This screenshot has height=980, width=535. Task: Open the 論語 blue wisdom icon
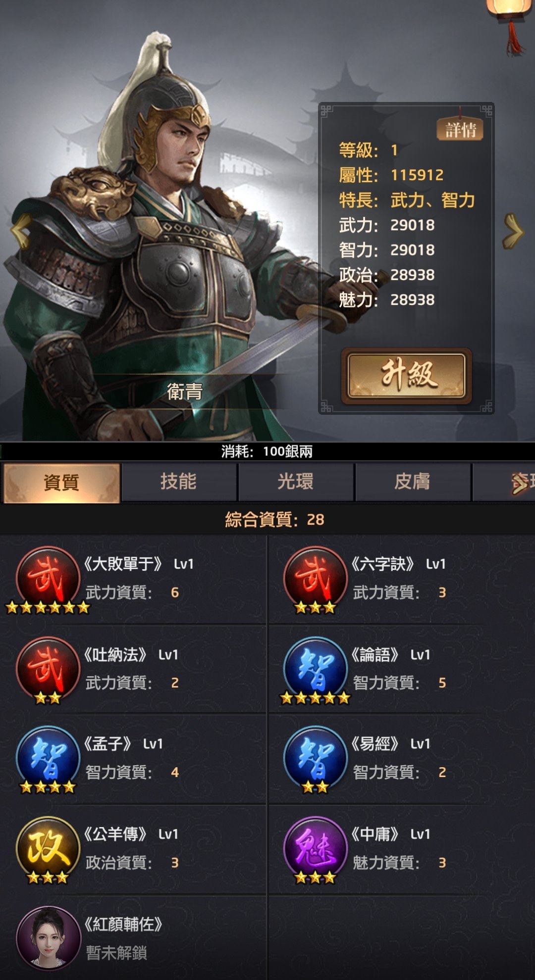pos(316,668)
